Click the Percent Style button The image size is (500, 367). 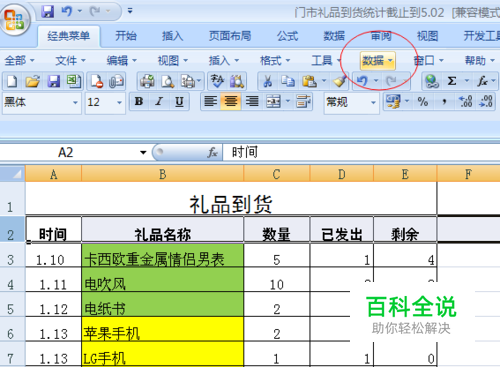pyautogui.click(x=423, y=101)
